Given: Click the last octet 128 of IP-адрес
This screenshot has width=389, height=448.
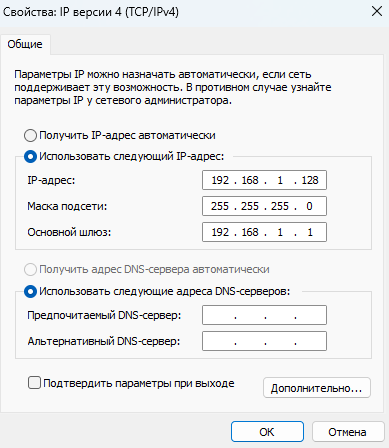Looking at the screenshot, I should coord(310,180).
